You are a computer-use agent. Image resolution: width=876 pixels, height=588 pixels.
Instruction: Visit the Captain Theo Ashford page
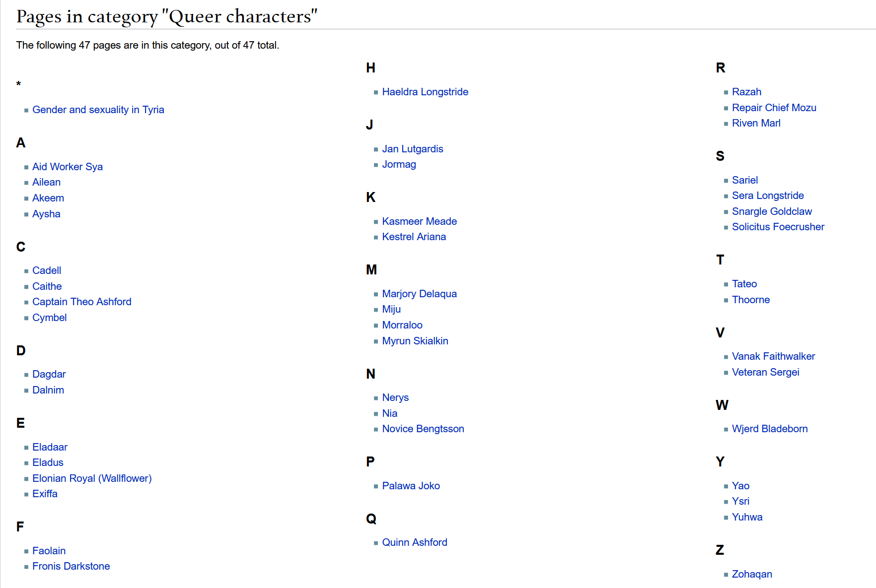click(x=82, y=302)
